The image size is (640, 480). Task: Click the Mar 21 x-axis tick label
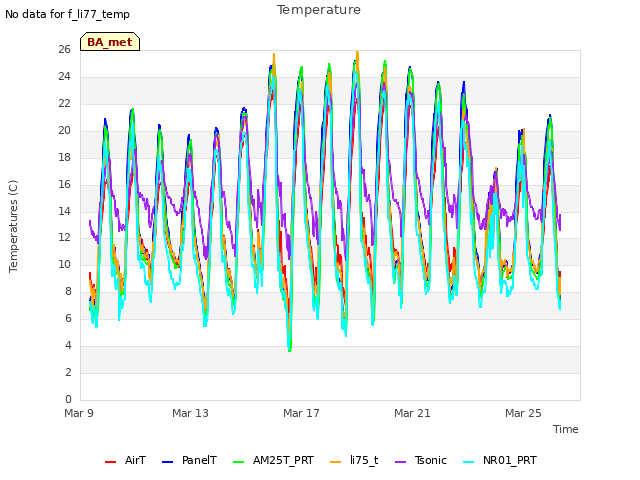point(412,413)
